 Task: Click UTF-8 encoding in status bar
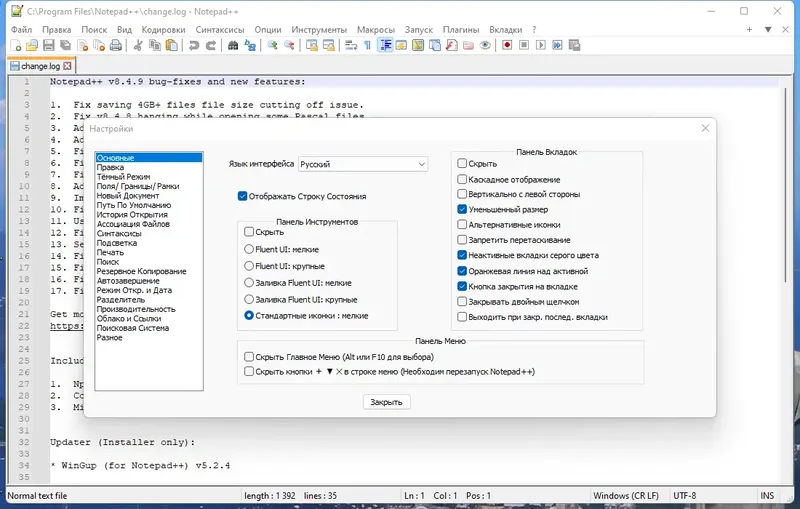coord(685,496)
